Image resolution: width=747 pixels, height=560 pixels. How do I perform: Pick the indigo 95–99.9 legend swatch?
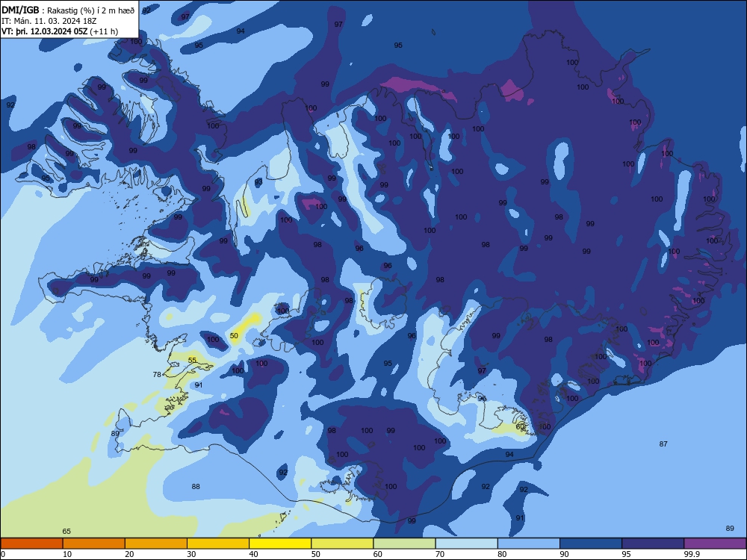click(x=653, y=544)
